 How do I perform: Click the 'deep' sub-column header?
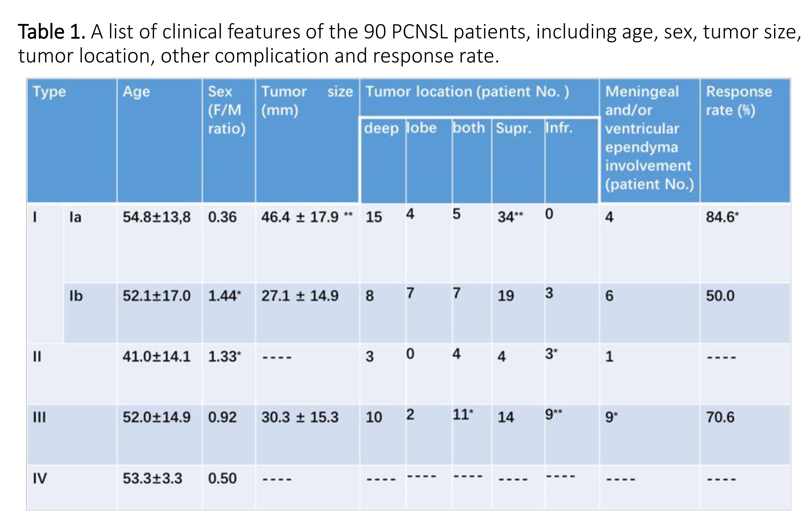[x=381, y=129]
